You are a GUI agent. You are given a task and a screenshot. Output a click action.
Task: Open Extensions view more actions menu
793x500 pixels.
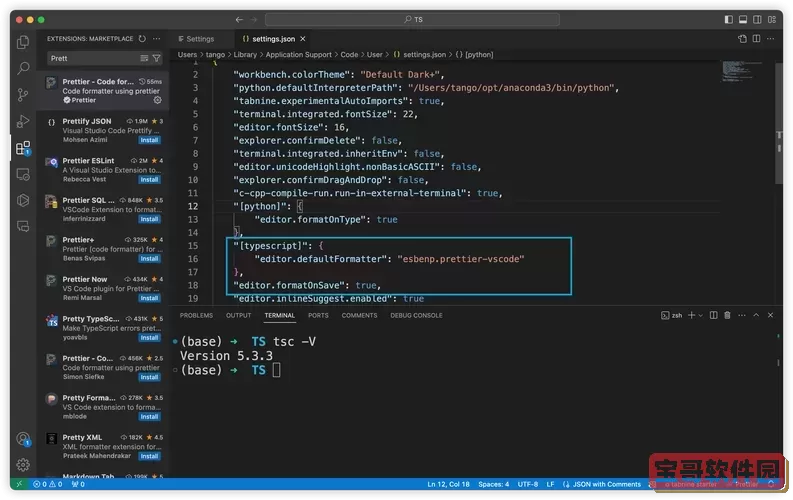click(157, 38)
